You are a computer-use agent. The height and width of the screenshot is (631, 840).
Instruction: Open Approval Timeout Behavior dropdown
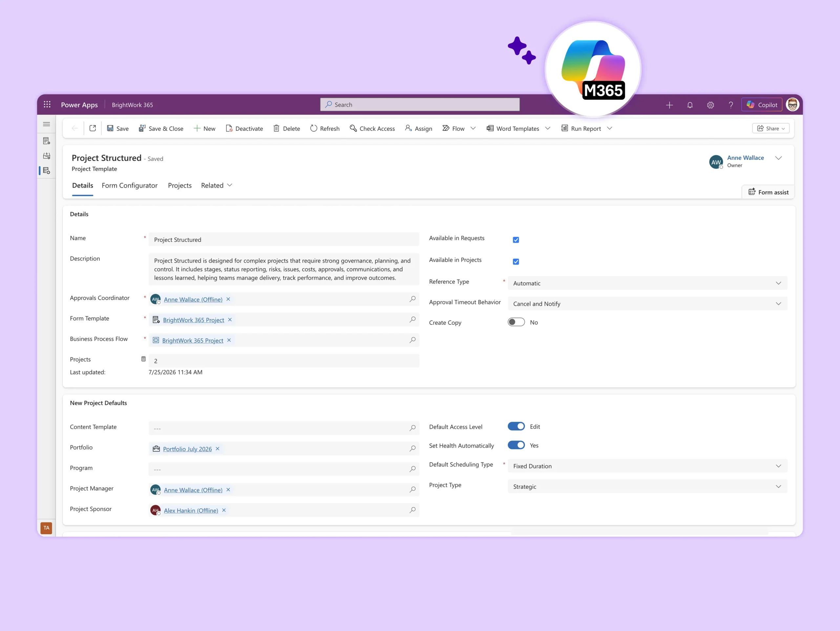point(647,304)
